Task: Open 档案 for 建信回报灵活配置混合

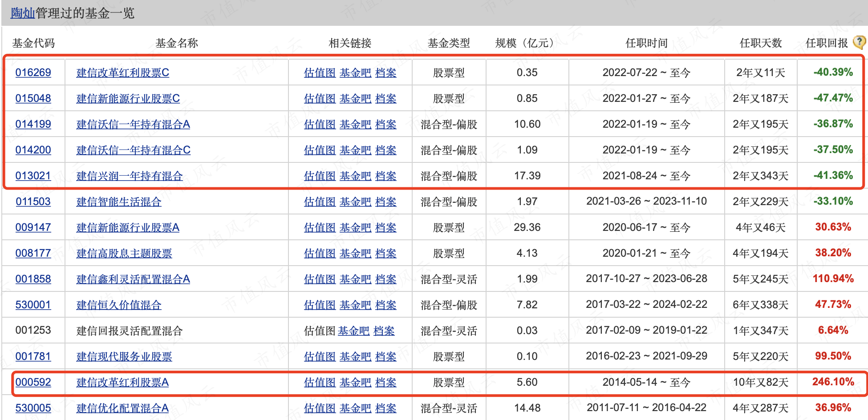Action: pos(384,331)
